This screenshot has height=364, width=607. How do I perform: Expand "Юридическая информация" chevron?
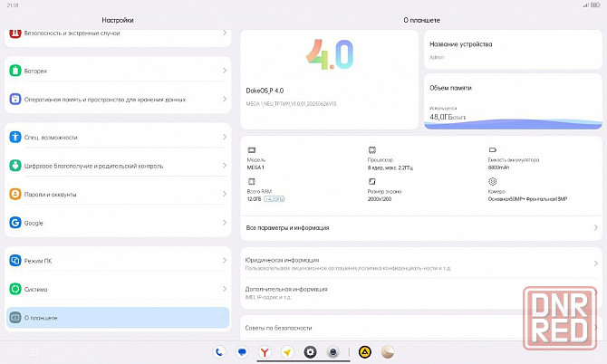coord(595,263)
